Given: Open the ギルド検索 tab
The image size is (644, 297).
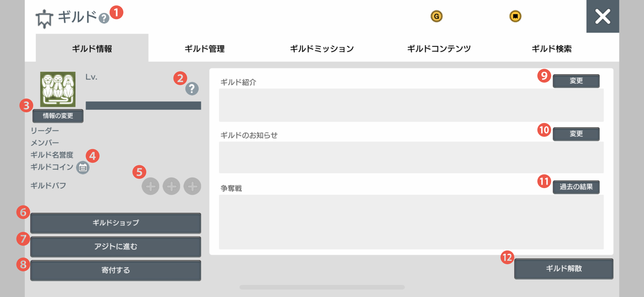Looking at the screenshot, I should (552, 49).
